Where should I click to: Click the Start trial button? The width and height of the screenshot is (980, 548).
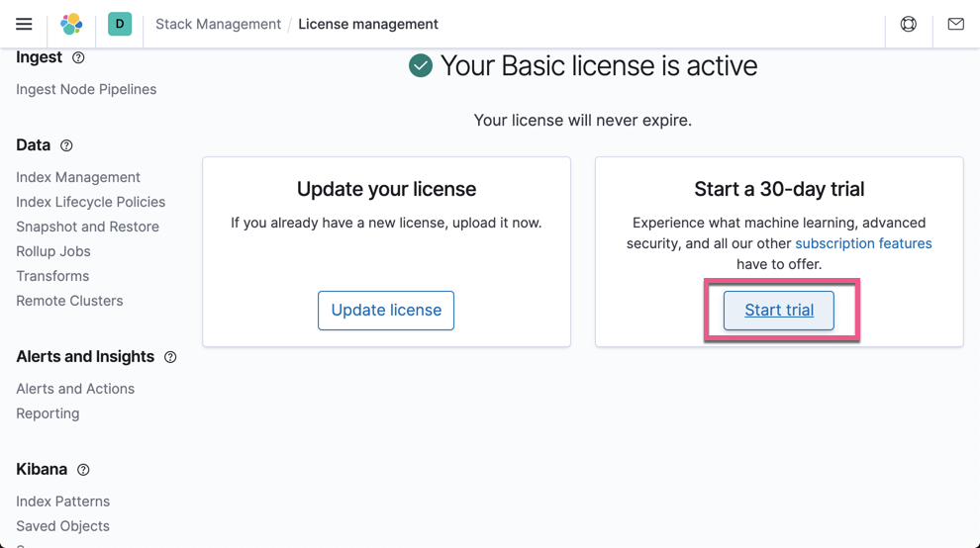(779, 310)
